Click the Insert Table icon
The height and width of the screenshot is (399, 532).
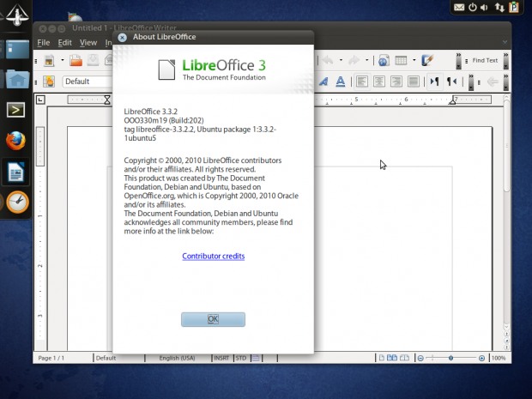[x=401, y=61]
